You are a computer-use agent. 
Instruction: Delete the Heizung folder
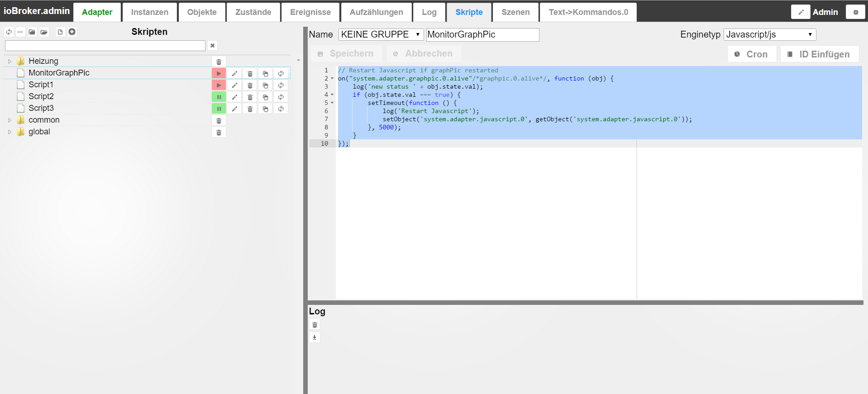tap(219, 62)
